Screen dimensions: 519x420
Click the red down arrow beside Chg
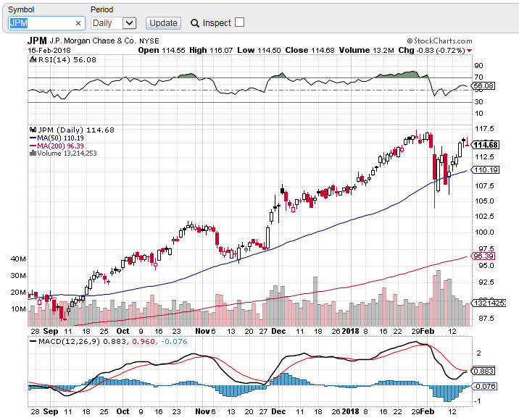[469, 51]
